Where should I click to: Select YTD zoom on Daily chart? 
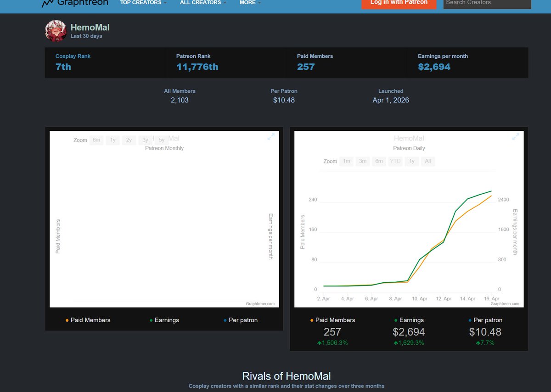395,161
